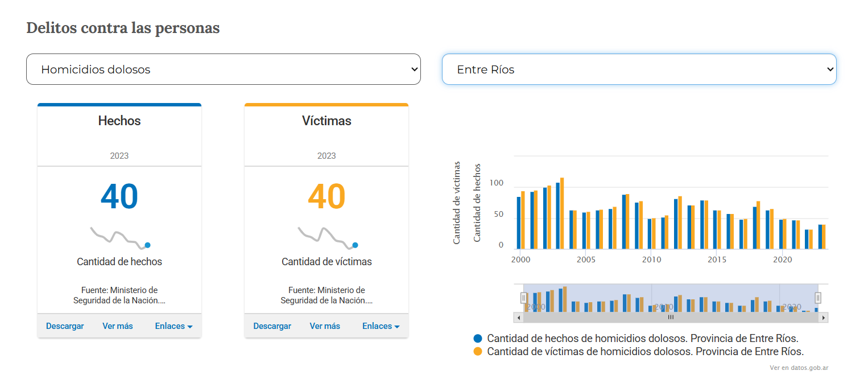Click the blue sparkline dot in Hechos card
Viewport: 868px width, 383px height.
click(x=147, y=245)
